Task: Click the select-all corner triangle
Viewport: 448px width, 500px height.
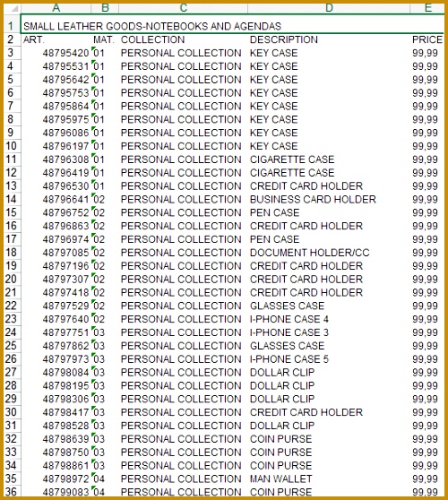Action: [x=14, y=9]
